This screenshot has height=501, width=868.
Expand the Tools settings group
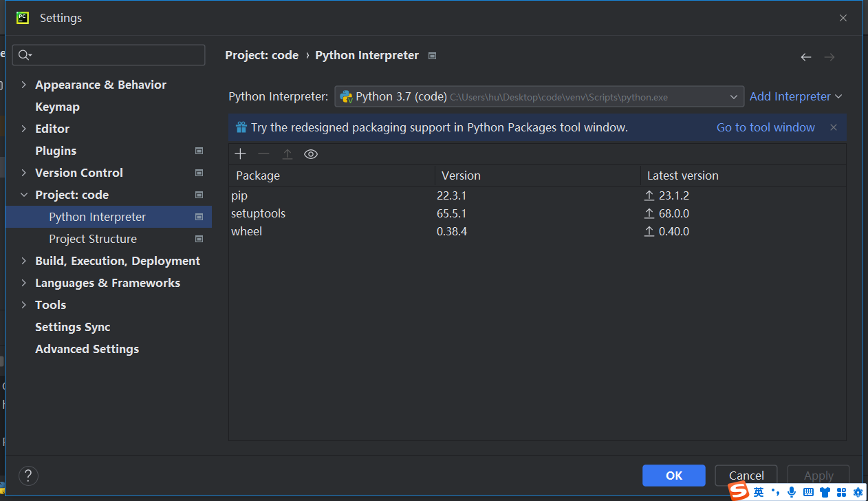point(24,305)
